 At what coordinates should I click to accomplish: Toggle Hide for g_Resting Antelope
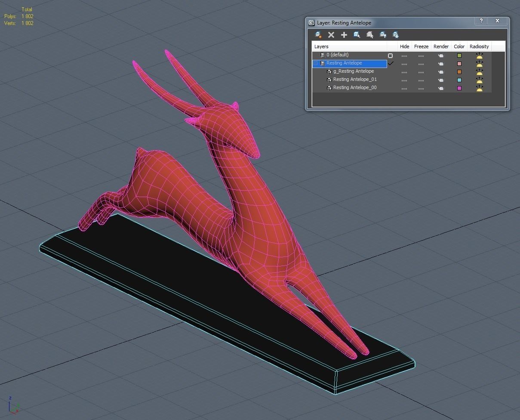pyautogui.click(x=404, y=72)
